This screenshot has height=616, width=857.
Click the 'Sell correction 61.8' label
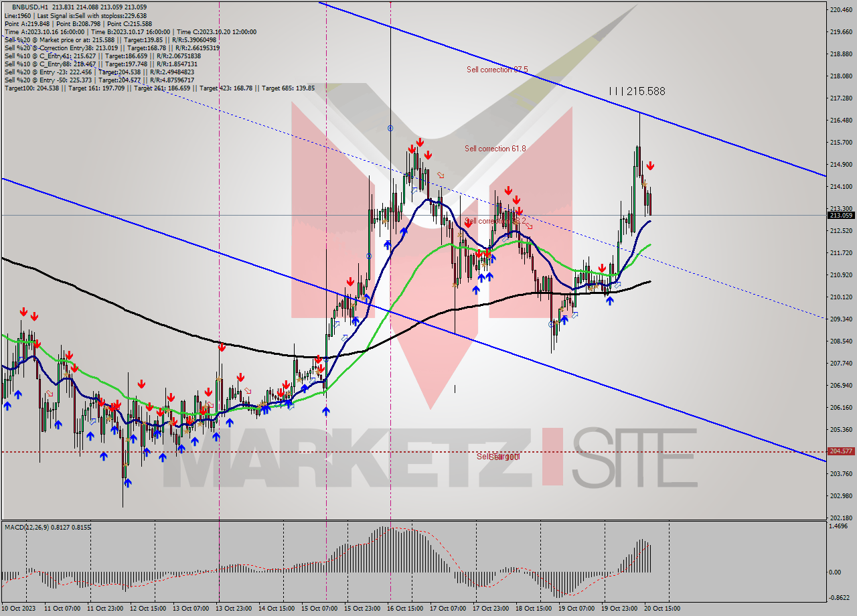click(x=495, y=149)
